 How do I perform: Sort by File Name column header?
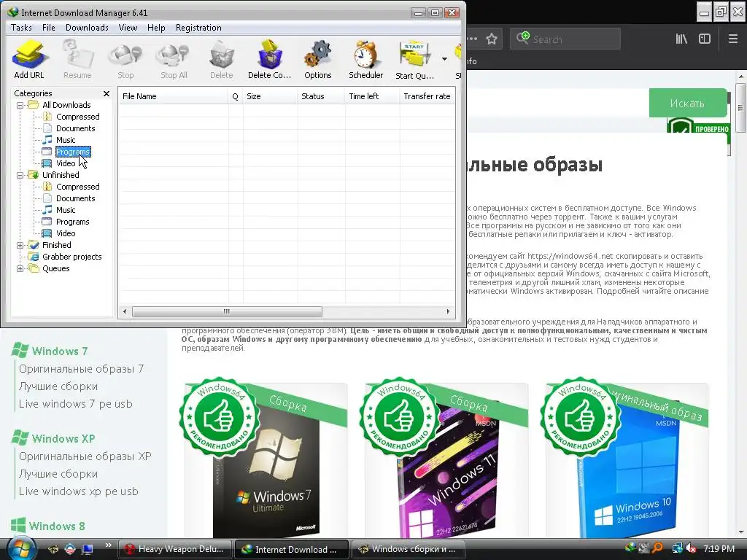coord(173,96)
